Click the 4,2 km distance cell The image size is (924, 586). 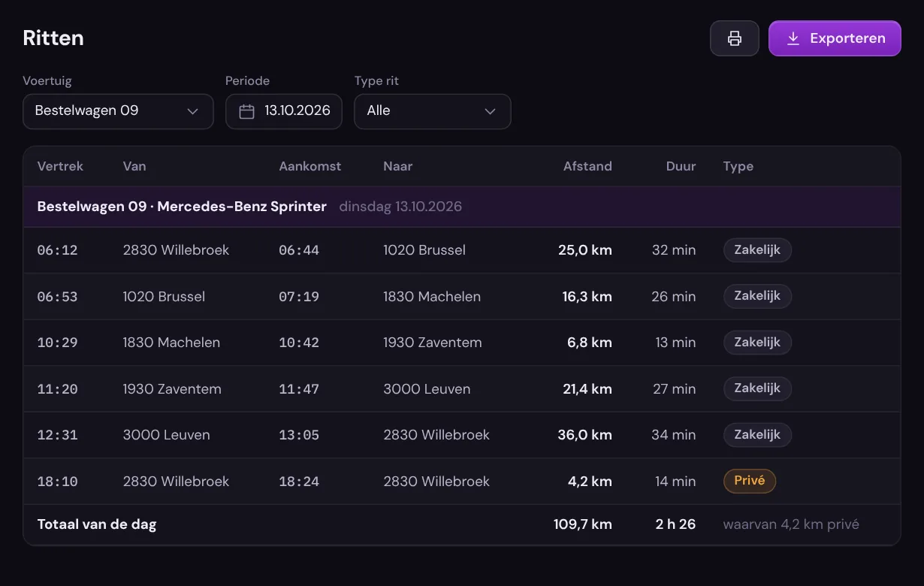tap(590, 482)
